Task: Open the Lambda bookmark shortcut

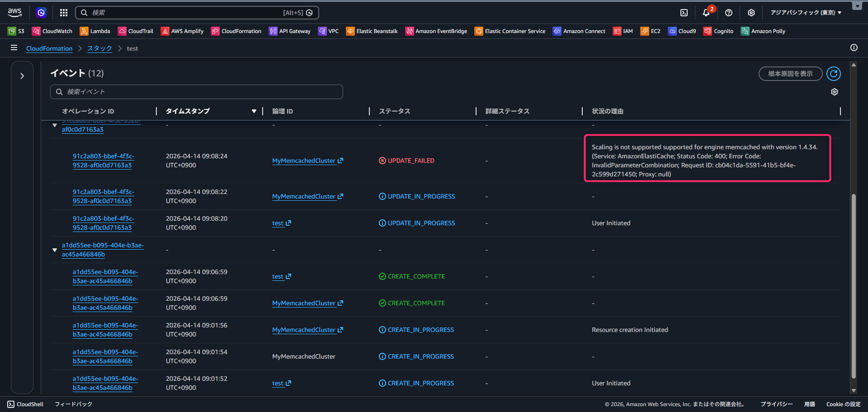Action: coord(95,31)
